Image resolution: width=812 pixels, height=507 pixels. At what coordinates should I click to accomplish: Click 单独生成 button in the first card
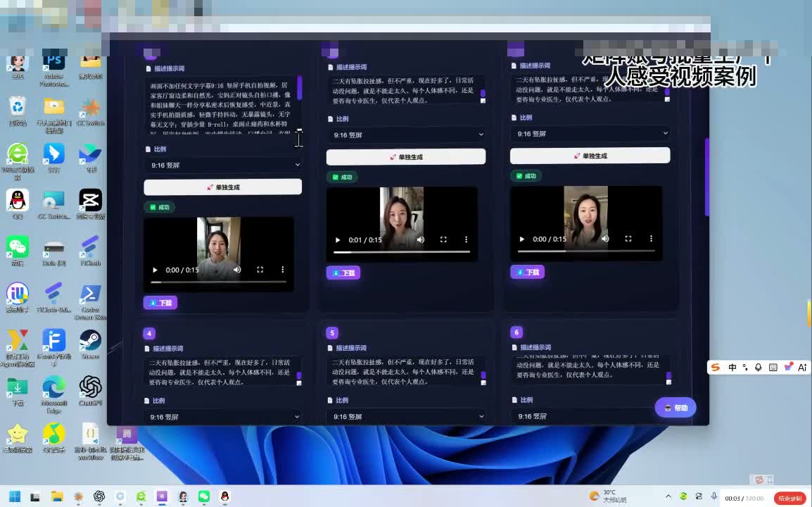click(x=222, y=187)
